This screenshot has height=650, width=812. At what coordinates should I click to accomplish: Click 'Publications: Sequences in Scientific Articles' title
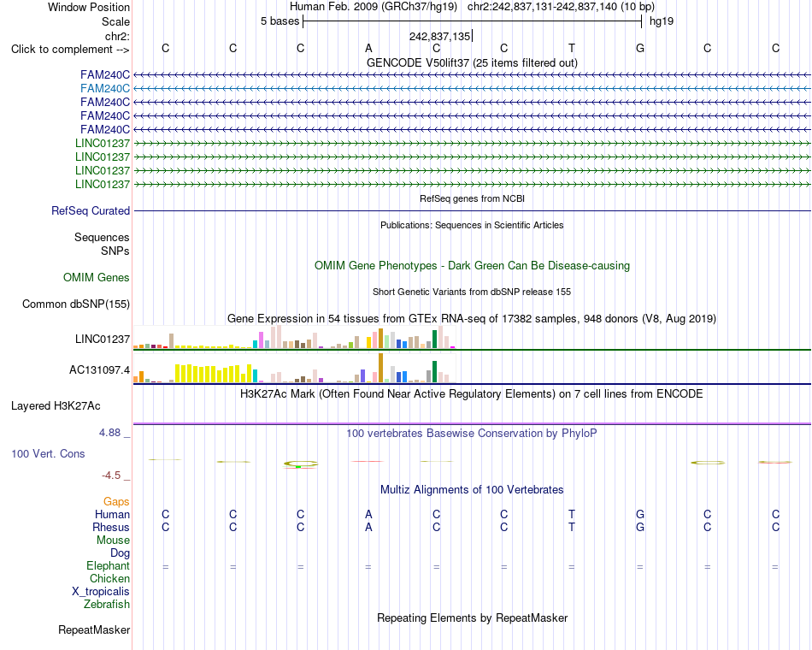(x=473, y=225)
